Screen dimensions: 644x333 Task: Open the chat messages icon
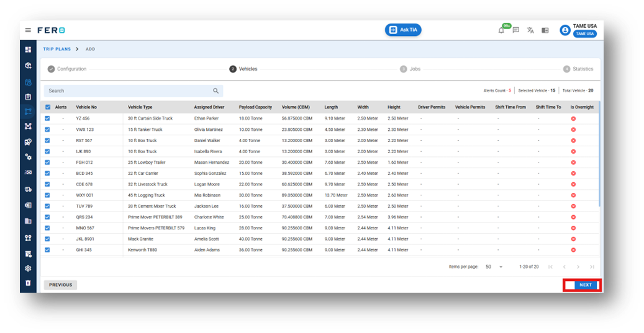[516, 30]
